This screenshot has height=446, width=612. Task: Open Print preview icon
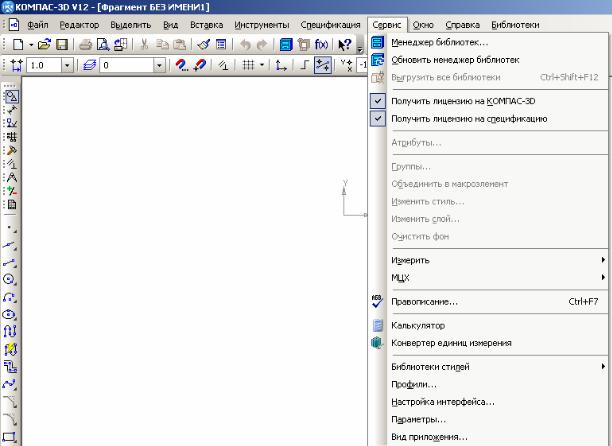pos(103,45)
